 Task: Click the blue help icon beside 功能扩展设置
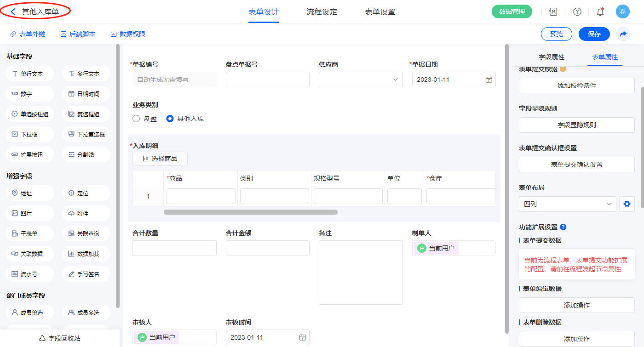click(563, 227)
